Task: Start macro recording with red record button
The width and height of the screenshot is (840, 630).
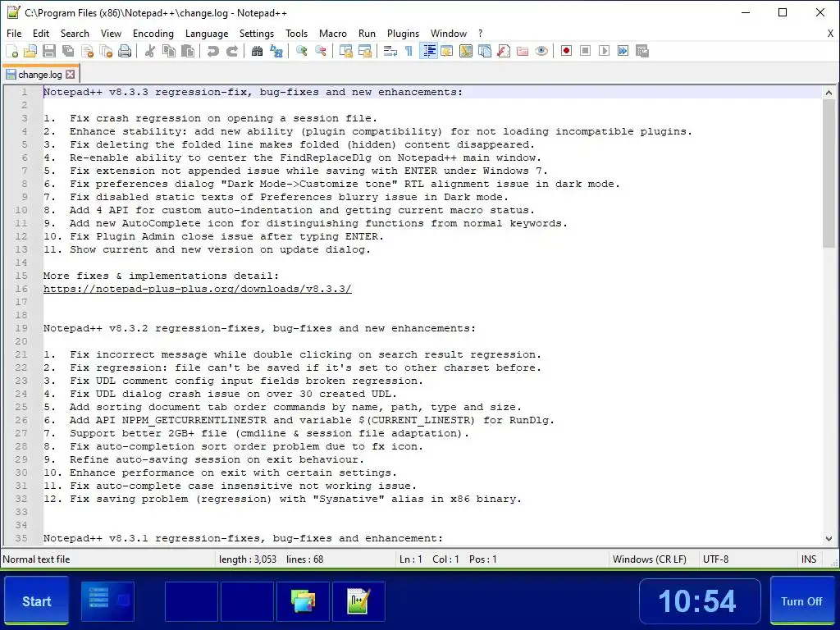Action: click(x=566, y=51)
